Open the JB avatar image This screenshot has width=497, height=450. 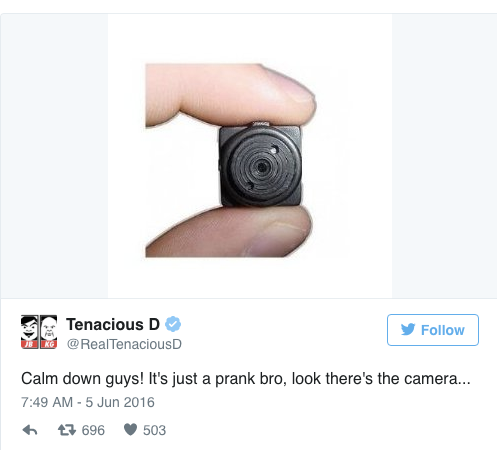point(29,332)
